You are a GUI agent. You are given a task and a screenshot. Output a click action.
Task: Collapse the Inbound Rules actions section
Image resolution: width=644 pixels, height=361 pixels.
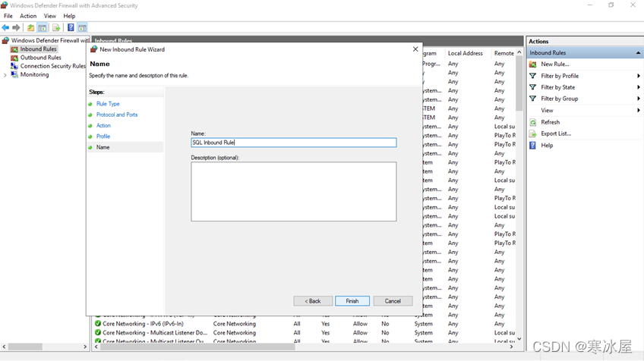[x=639, y=53]
